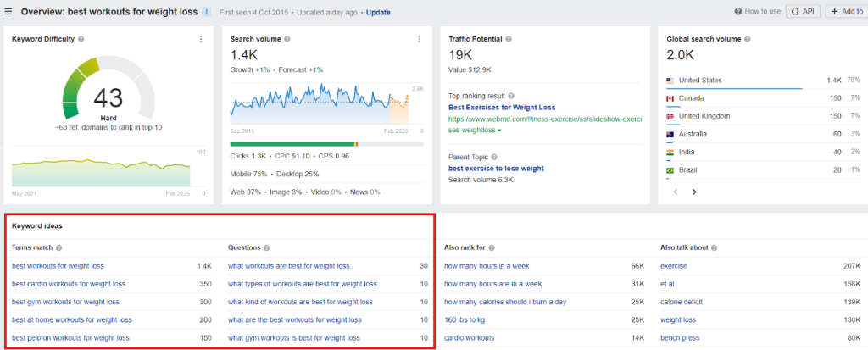The height and width of the screenshot is (350, 868).
Task: Go to next page of countries list
Action: [x=694, y=192]
